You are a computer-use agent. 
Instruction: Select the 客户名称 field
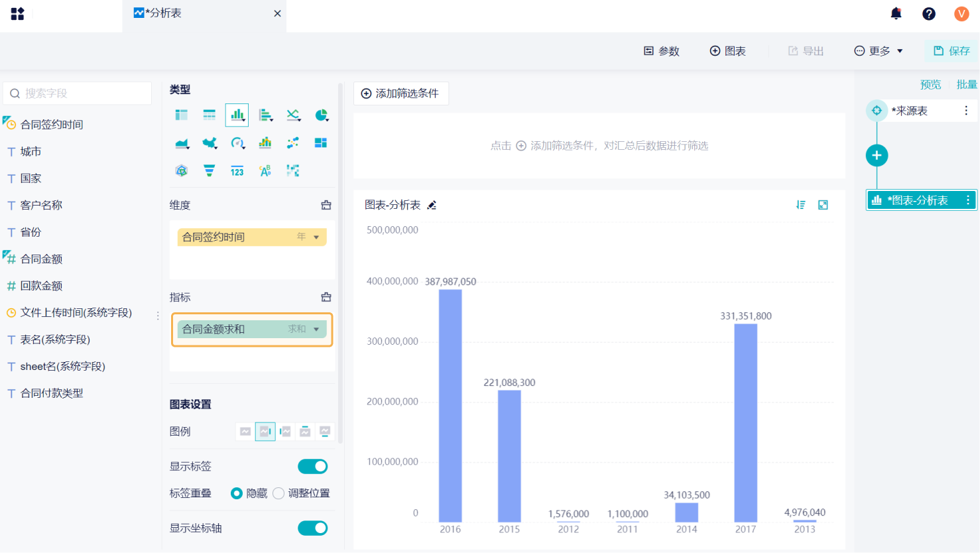coord(41,206)
